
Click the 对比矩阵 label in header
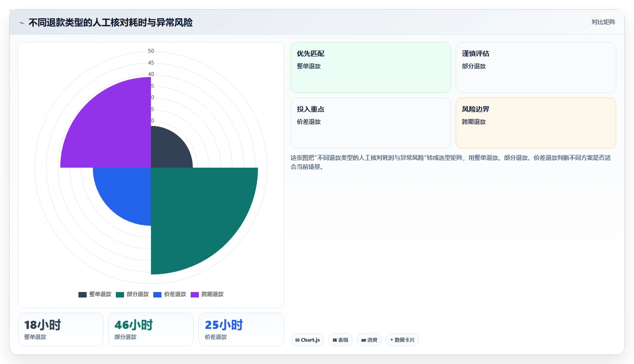click(x=603, y=22)
